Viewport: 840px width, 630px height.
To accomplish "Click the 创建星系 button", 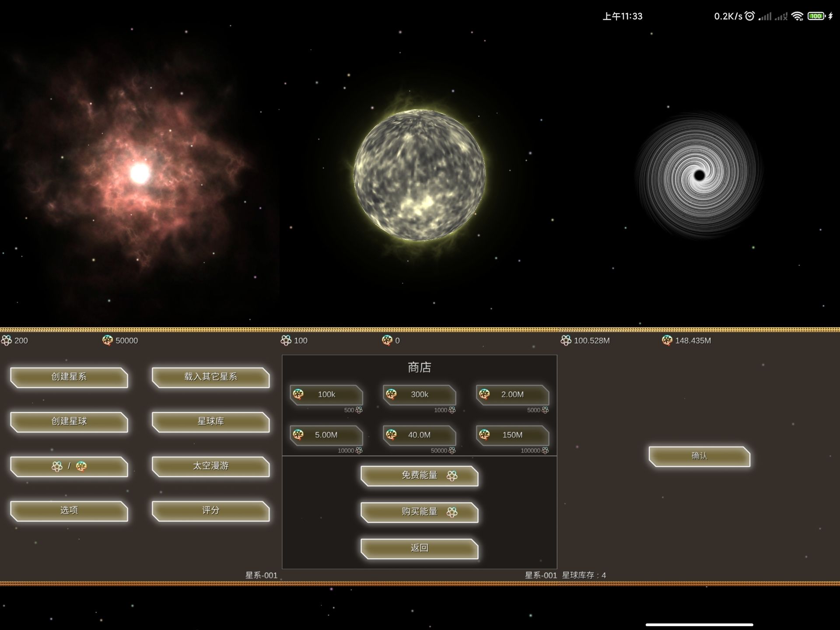I will (69, 377).
